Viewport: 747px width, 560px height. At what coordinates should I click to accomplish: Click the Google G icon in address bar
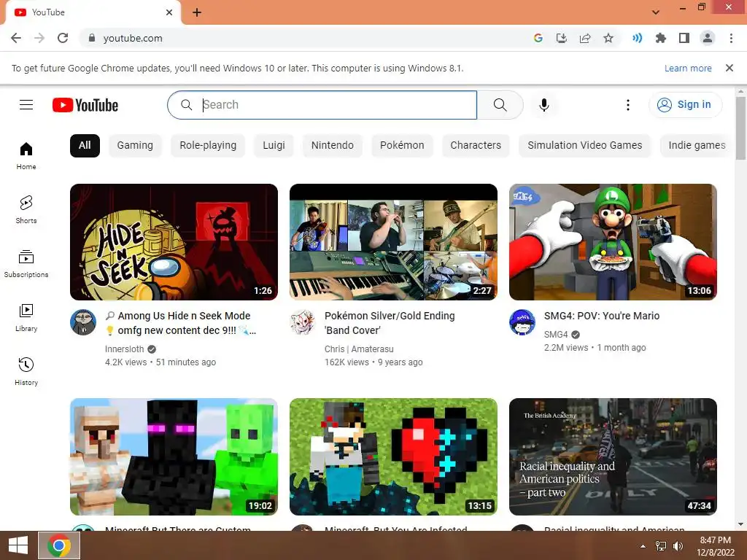[538, 38]
